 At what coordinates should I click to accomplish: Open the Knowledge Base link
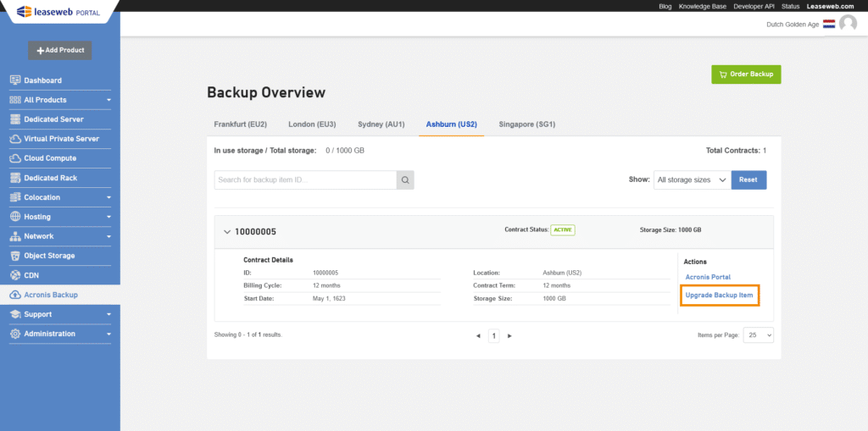[x=703, y=6]
